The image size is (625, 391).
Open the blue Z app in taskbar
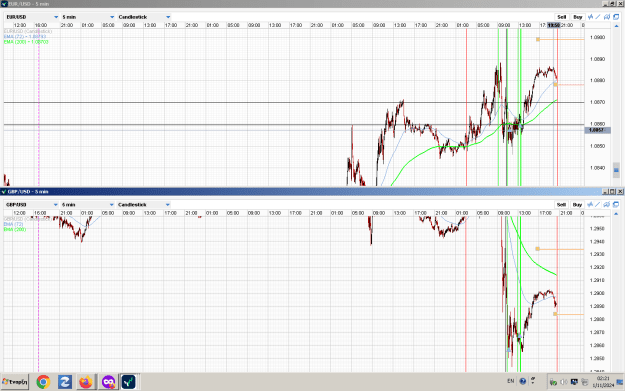coord(65,382)
